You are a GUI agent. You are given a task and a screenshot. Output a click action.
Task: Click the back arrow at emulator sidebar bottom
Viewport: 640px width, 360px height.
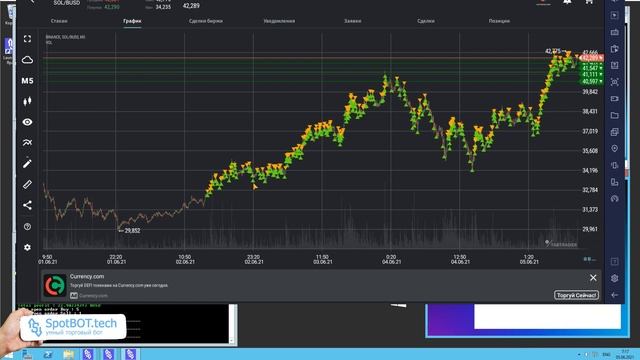pyautogui.click(x=615, y=295)
